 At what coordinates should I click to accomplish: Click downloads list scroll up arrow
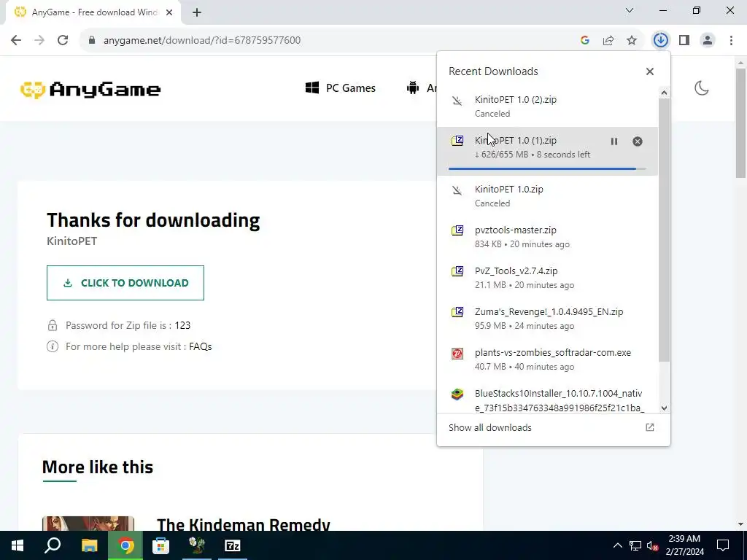point(664,93)
